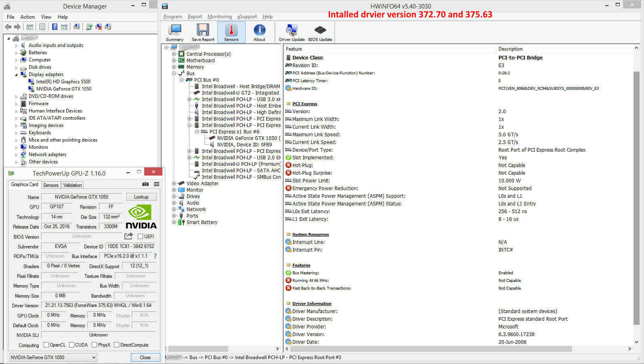The image size is (644, 364).
Task: Expand the Video Adapter node in HWiNFO
Action: [x=174, y=183]
